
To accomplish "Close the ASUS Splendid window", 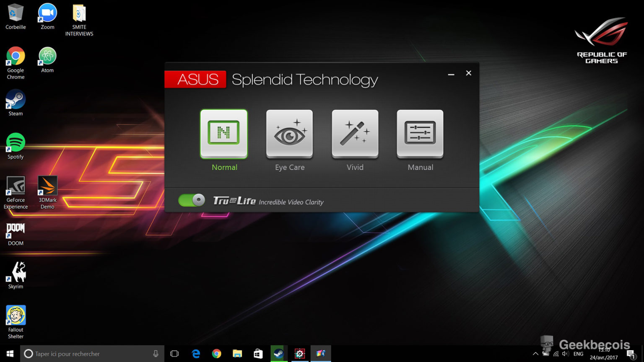I will [x=469, y=73].
